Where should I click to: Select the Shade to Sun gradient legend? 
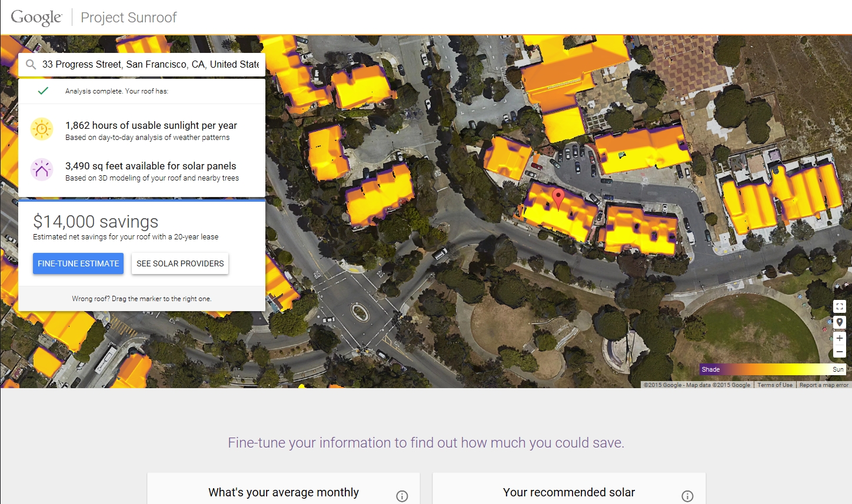tap(773, 369)
